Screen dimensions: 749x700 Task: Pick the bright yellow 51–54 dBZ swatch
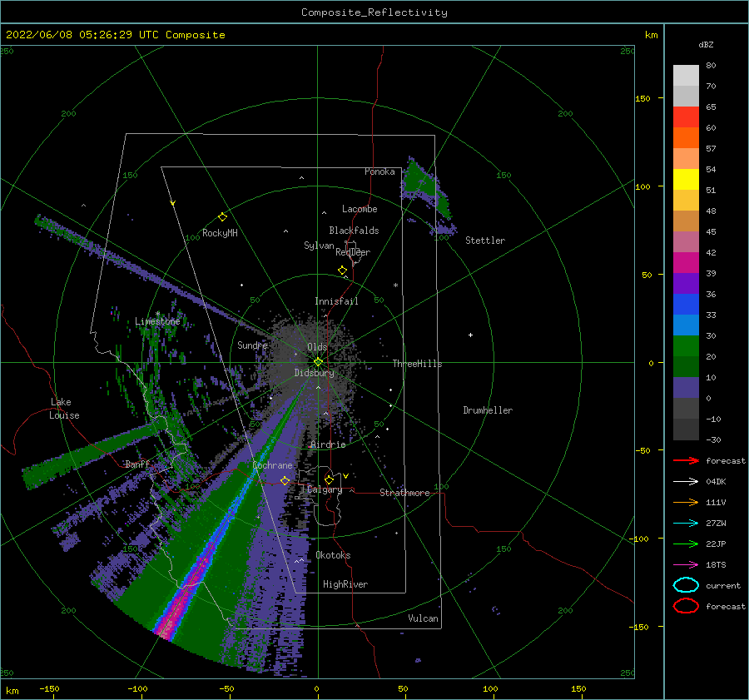686,180
